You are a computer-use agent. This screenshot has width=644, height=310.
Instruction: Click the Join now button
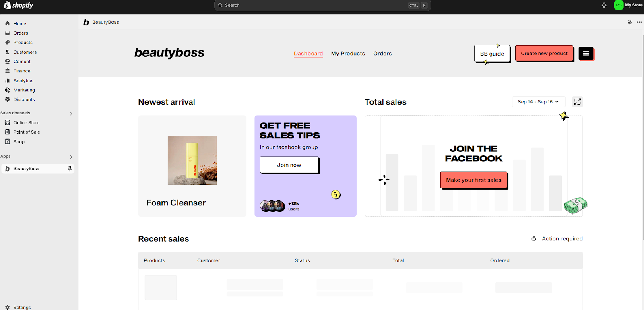pos(289,165)
